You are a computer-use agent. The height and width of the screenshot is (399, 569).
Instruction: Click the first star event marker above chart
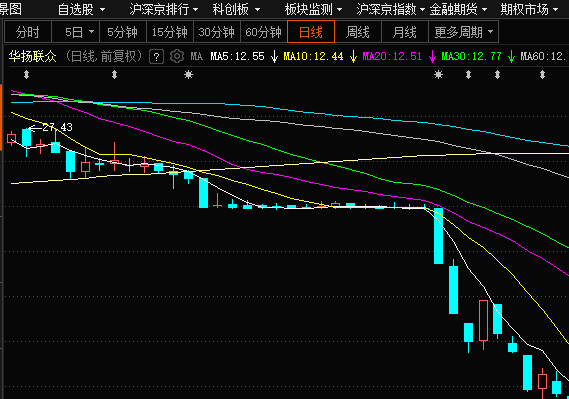click(x=188, y=75)
